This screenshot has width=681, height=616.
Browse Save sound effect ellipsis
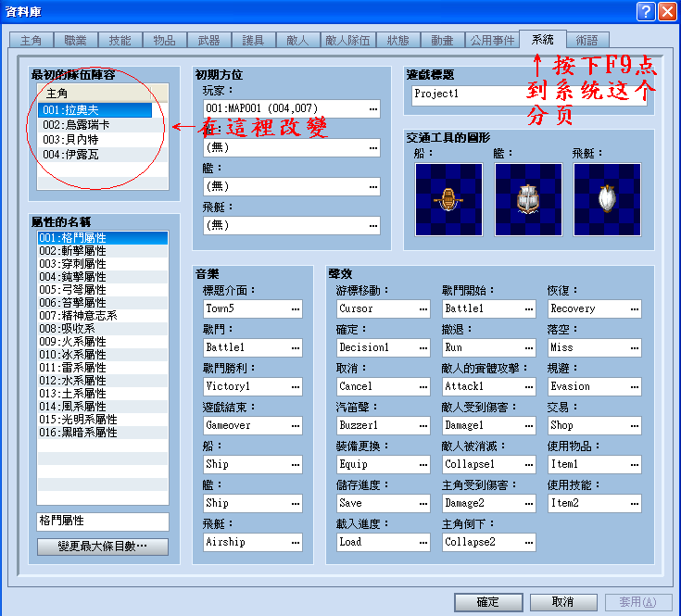[423, 504]
